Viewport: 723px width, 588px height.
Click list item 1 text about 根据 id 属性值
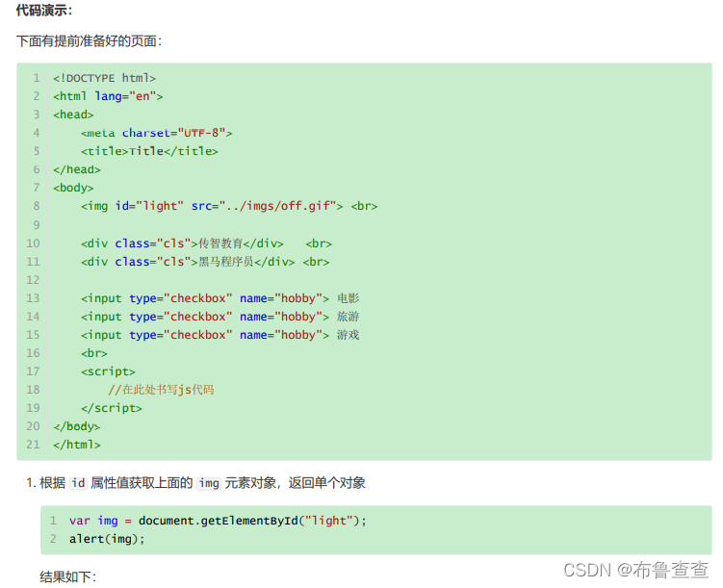tap(196, 483)
